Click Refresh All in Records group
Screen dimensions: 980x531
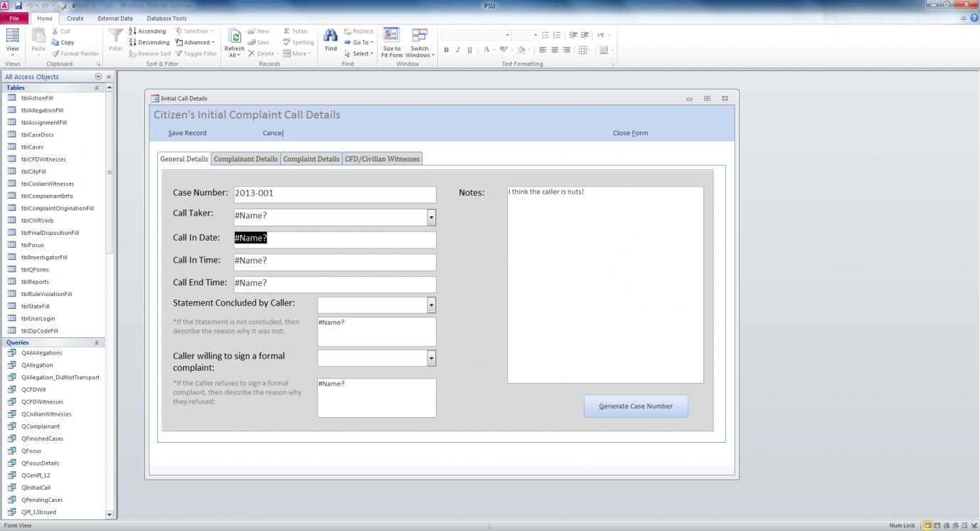tap(234, 43)
